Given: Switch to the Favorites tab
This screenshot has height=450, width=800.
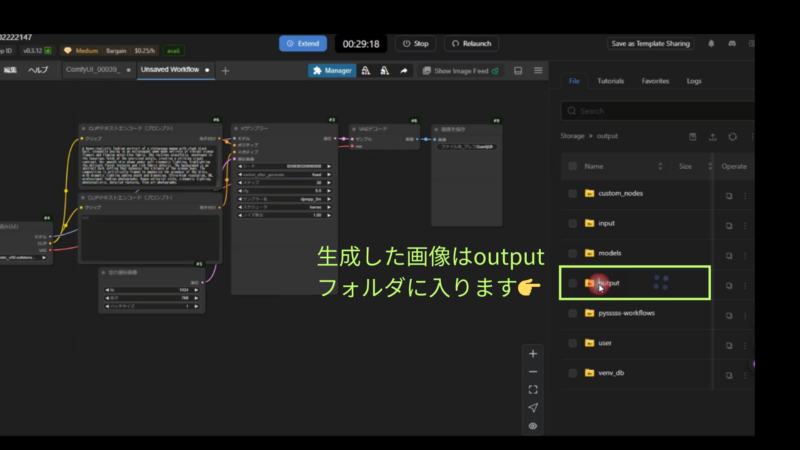Looking at the screenshot, I should click(655, 81).
